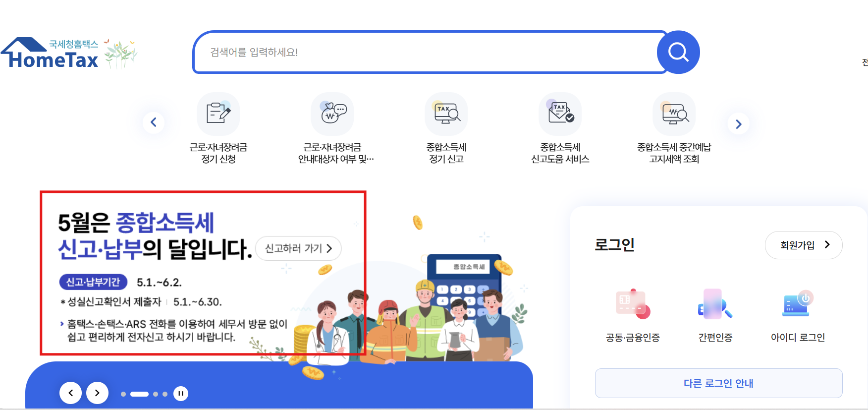The height and width of the screenshot is (410, 868).
Task: Click 신고하러 가기 button
Action: click(x=298, y=248)
